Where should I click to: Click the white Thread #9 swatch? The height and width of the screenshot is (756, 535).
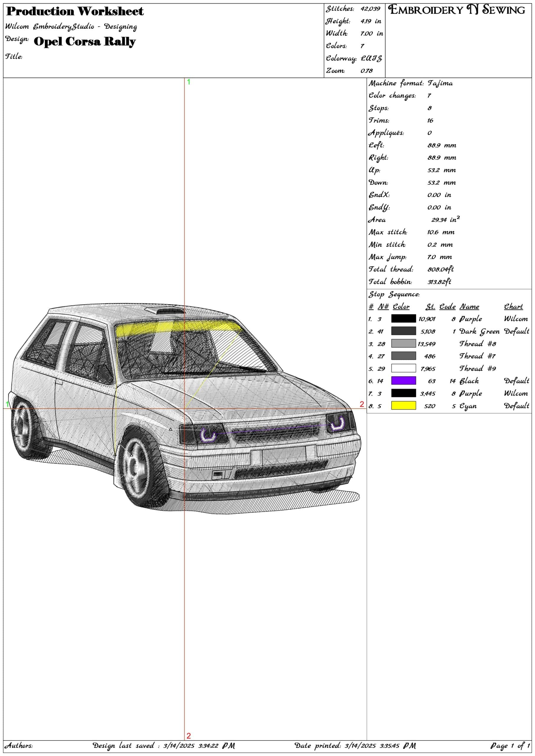tap(403, 368)
